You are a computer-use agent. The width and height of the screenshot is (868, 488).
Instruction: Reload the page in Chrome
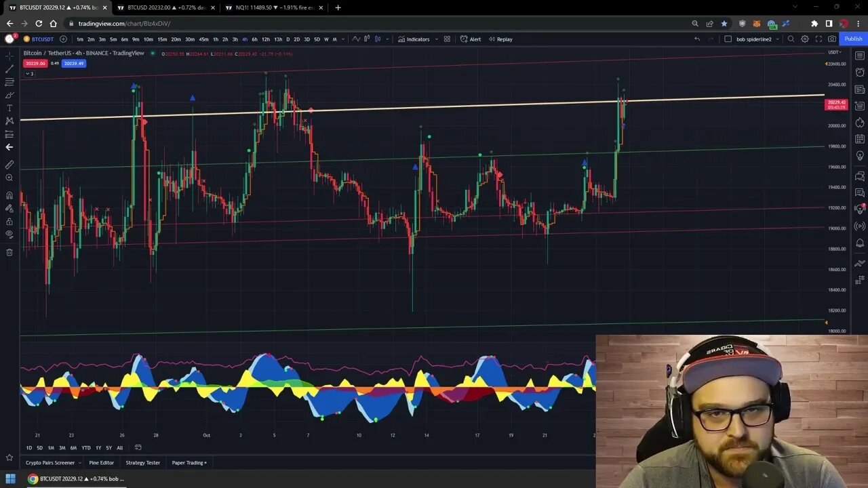click(x=39, y=23)
